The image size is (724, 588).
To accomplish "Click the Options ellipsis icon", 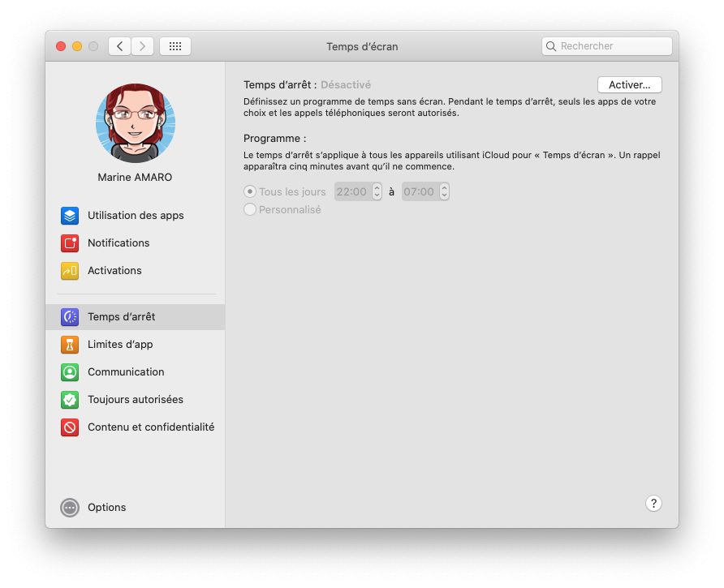I will click(70, 508).
